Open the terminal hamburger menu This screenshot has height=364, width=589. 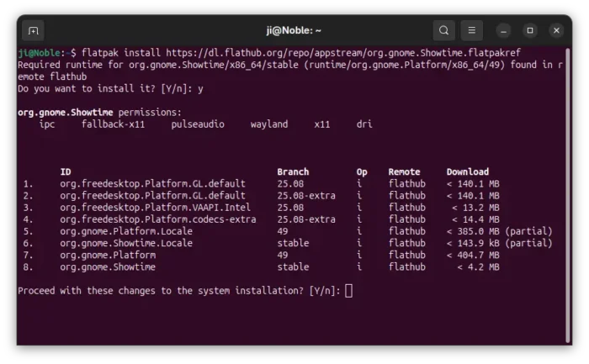[473, 31]
